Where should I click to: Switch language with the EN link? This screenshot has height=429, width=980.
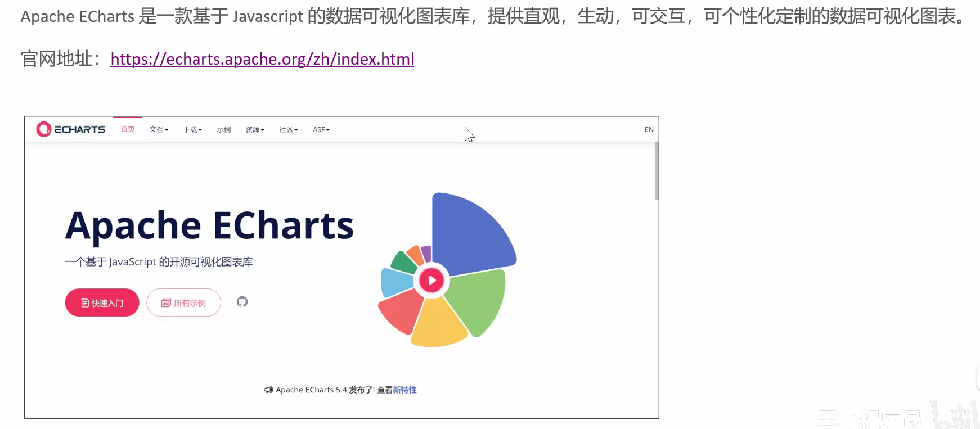click(649, 129)
